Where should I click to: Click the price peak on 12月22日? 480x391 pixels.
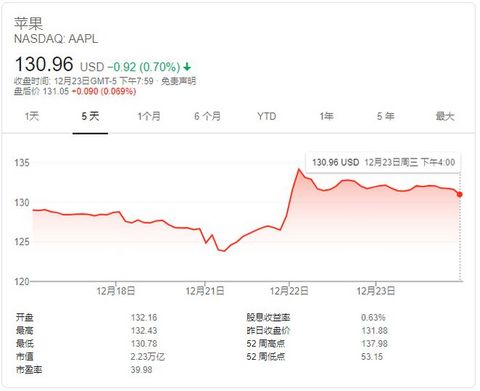tap(299, 169)
